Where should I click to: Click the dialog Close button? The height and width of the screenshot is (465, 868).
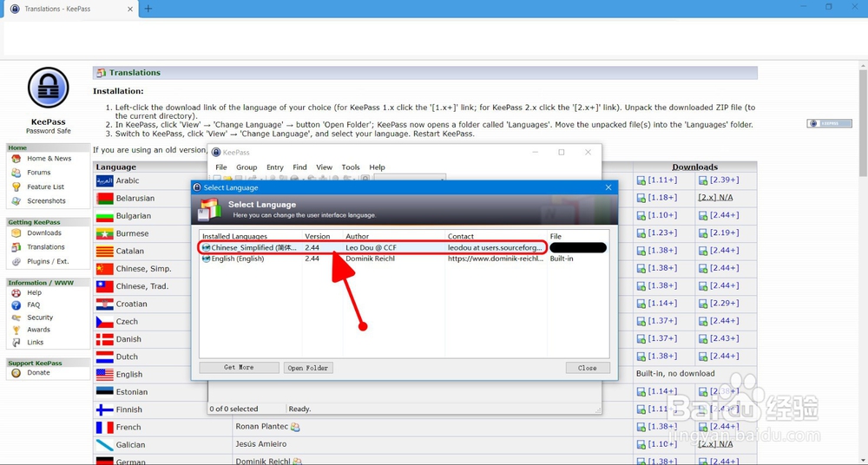tap(588, 368)
